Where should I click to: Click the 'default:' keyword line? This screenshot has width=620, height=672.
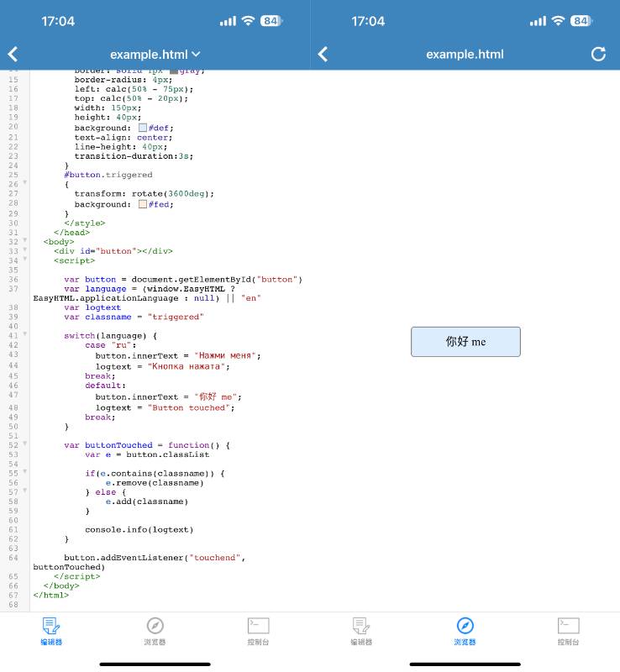[x=106, y=386]
